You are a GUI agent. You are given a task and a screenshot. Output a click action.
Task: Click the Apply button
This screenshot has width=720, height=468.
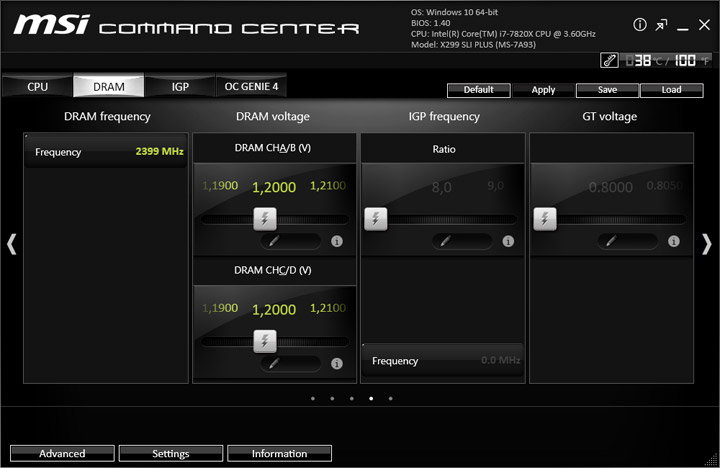tap(543, 90)
